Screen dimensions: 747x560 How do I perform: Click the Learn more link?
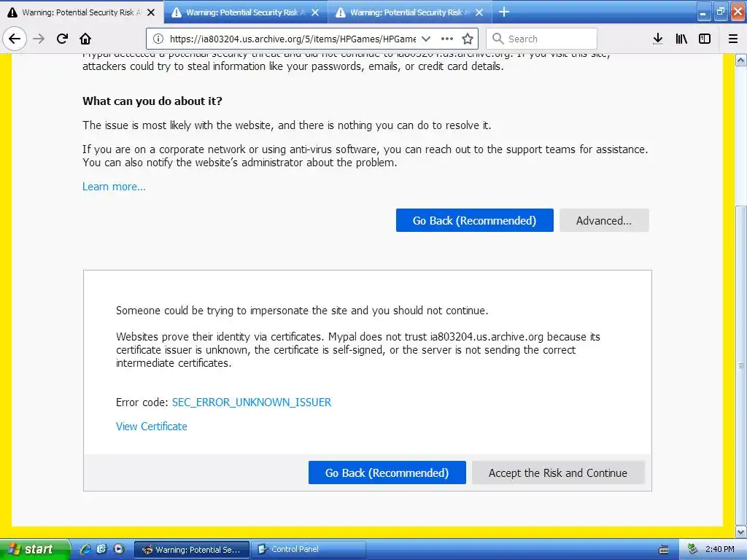[114, 187]
